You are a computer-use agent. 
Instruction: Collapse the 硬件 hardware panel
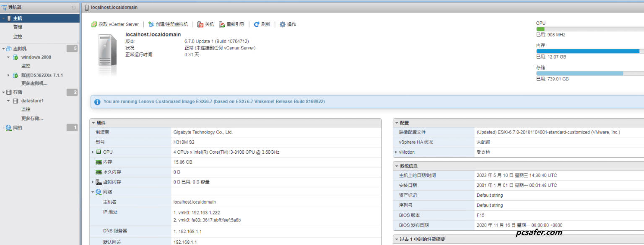93,123
